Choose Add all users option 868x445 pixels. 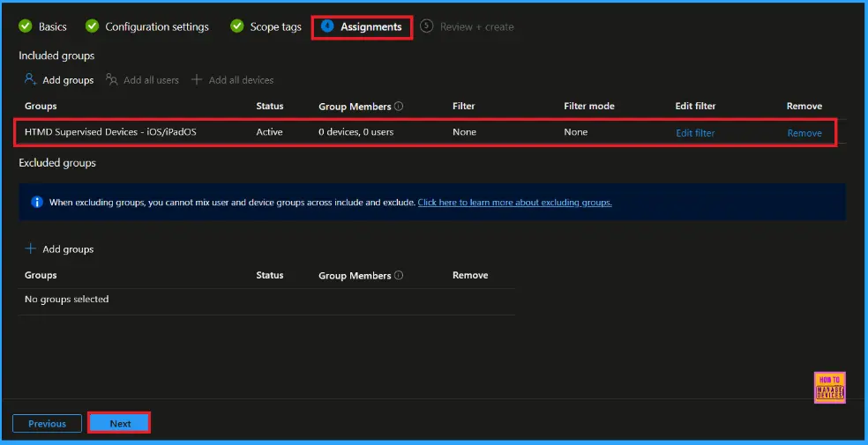151,80
